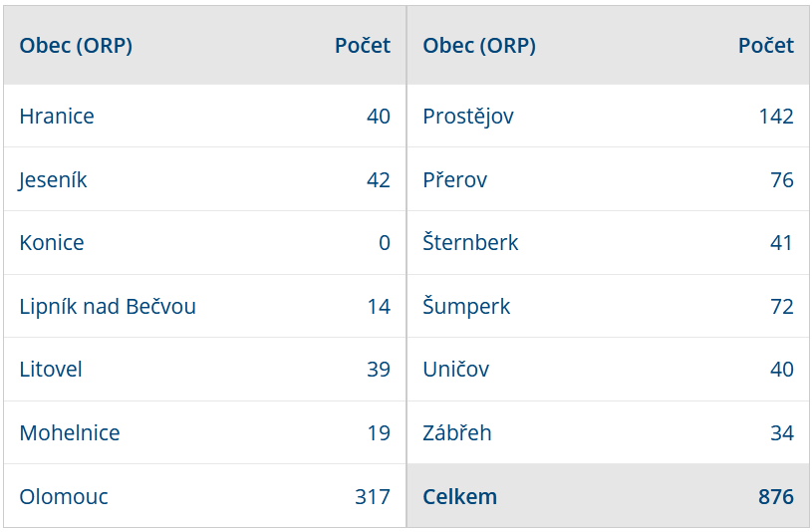Click the right 'Počet' column header
Viewport: 812px width, 532px height.
766,46
